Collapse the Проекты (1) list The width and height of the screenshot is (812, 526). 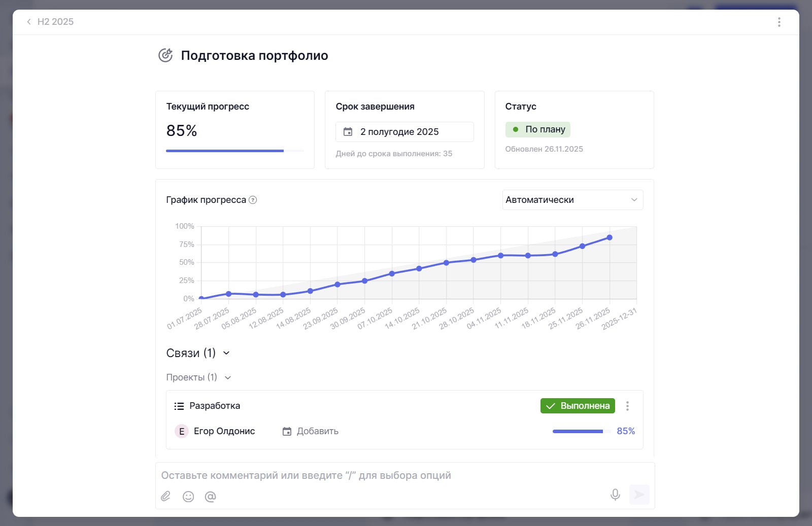(x=228, y=377)
